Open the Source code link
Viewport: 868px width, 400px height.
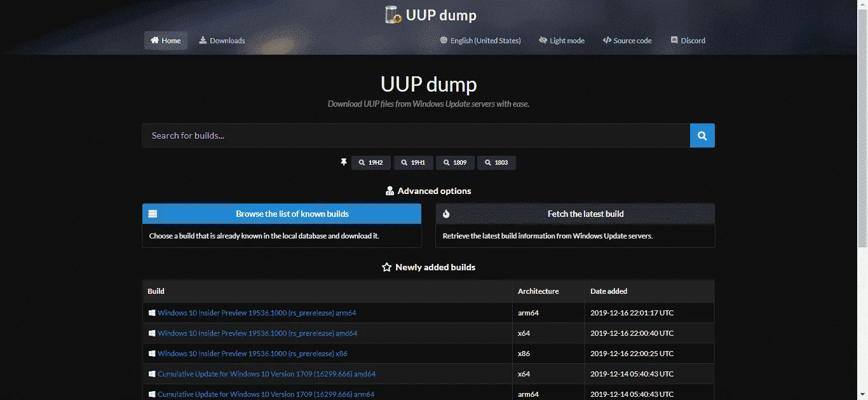coord(627,41)
